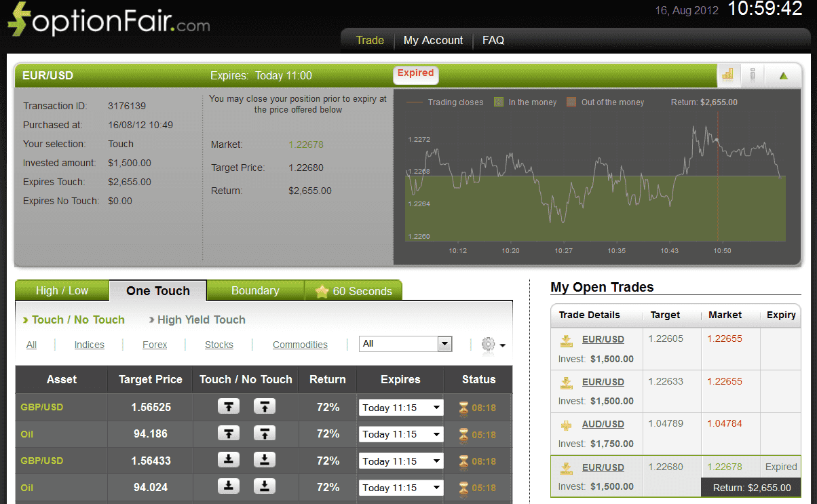817x504 pixels.
Task: Open the gear settings menu in asset filter
Action: [x=493, y=345]
